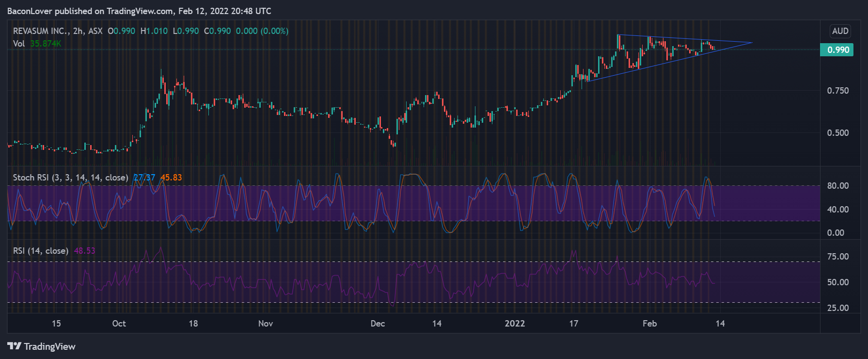Click the Feb date on time axis
Screen dimensions: 868x359
649,324
